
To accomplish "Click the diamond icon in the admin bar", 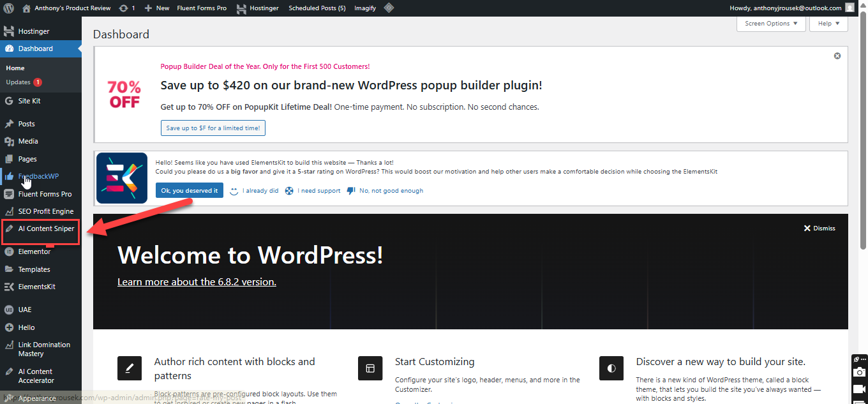I will point(389,8).
